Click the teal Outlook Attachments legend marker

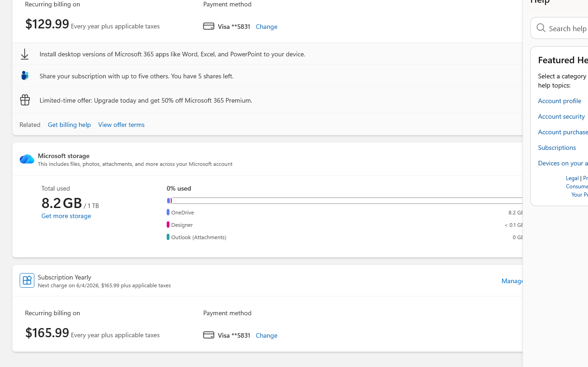point(168,237)
